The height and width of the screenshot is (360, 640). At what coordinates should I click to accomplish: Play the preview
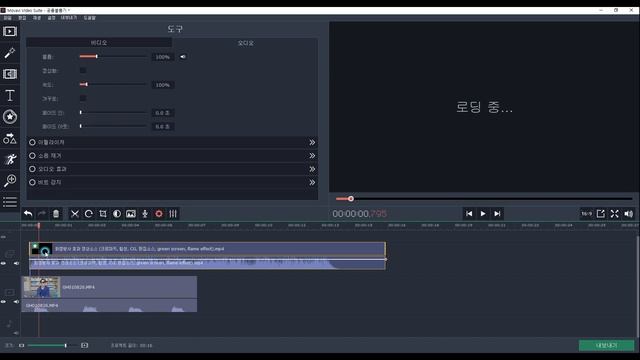coord(483,213)
